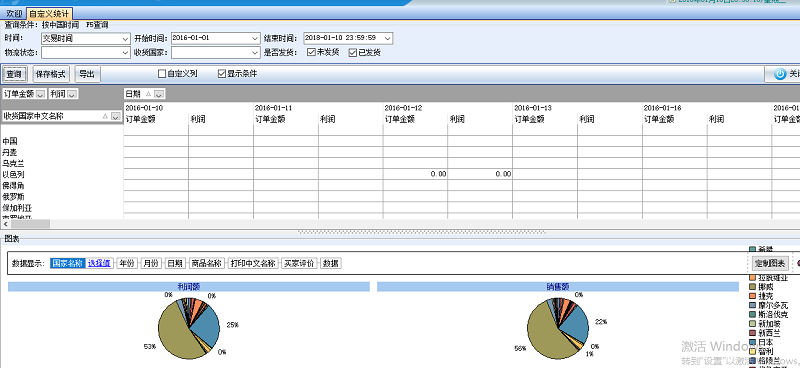The height and width of the screenshot is (368, 800).
Task: Click the power icon on the close button
Action: [780, 74]
